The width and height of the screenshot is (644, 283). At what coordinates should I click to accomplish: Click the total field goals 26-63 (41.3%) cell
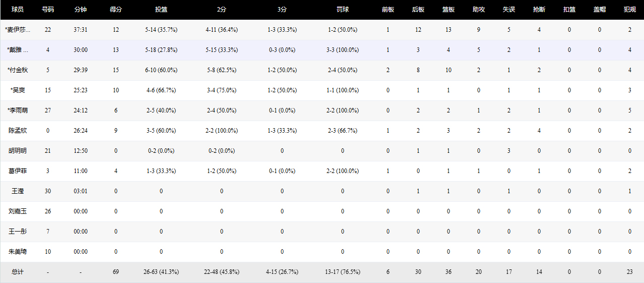(x=161, y=272)
